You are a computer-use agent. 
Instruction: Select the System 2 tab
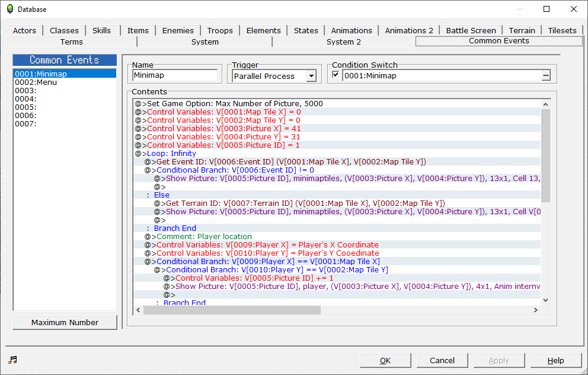coord(344,42)
